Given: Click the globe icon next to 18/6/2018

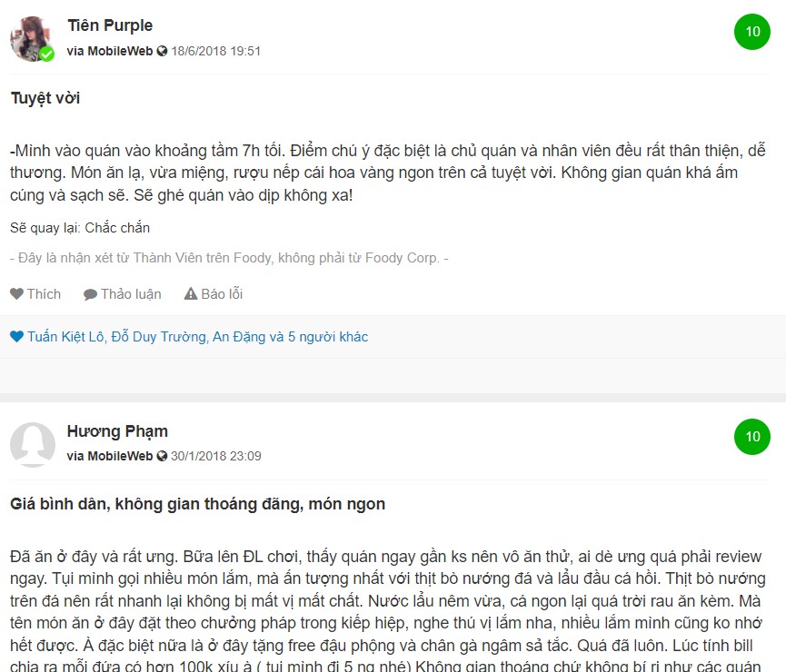Looking at the screenshot, I should tap(162, 51).
